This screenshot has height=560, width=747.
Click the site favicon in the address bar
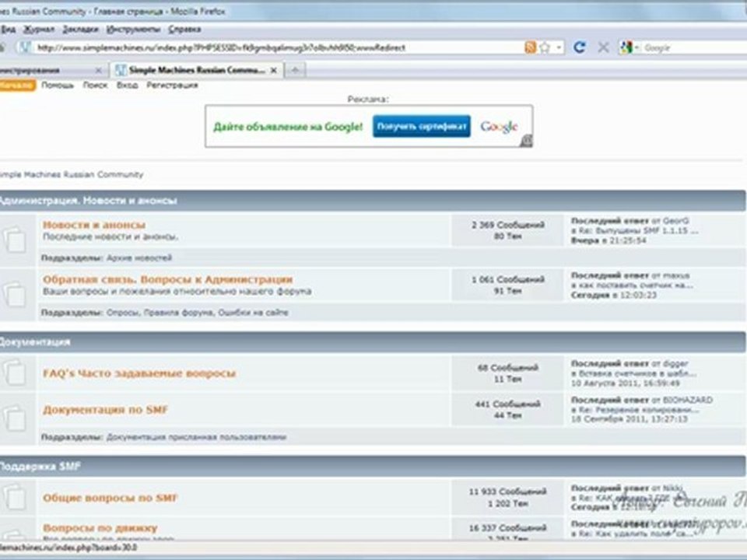[x=24, y=47]
